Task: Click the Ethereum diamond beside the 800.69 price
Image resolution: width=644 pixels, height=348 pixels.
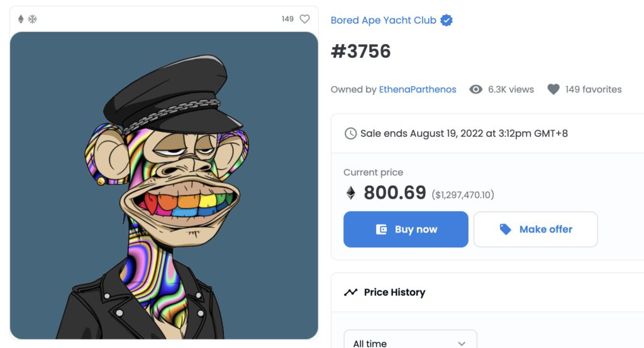Action: coord(351,193)
